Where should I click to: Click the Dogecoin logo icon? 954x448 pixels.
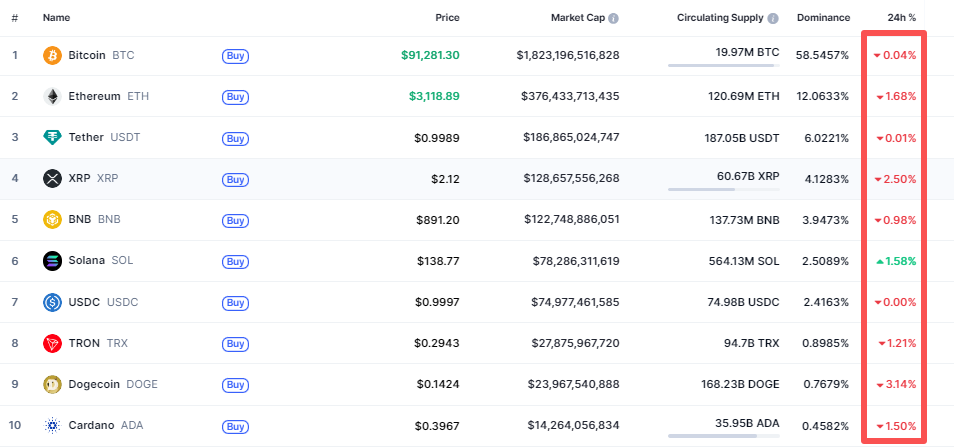pyautogui.click(x=52, y=384)
